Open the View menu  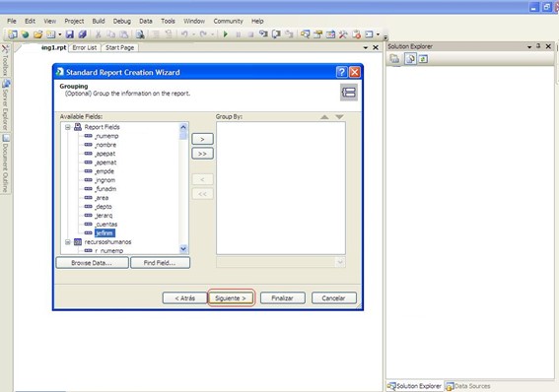50,21
